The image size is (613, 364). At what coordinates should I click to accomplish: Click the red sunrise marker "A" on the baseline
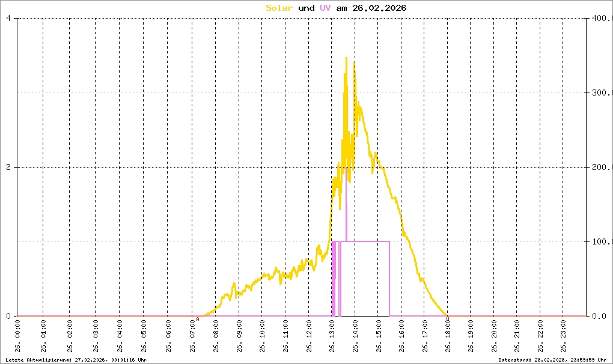(x=198, y=319)
